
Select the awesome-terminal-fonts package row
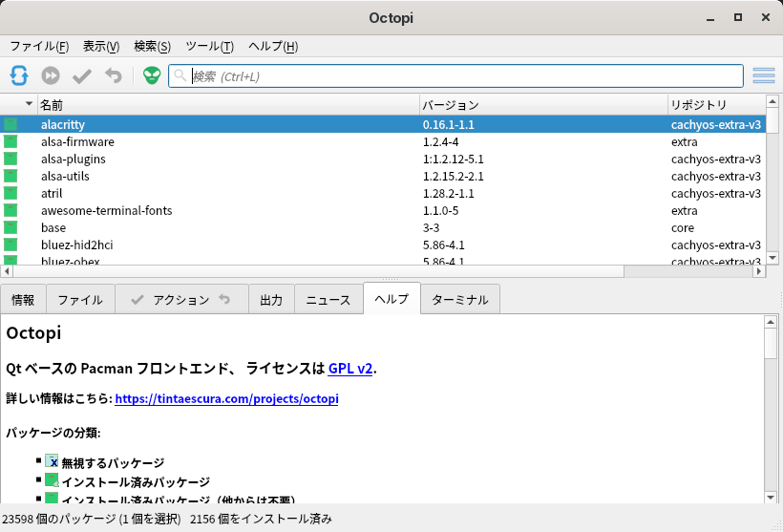383,210
